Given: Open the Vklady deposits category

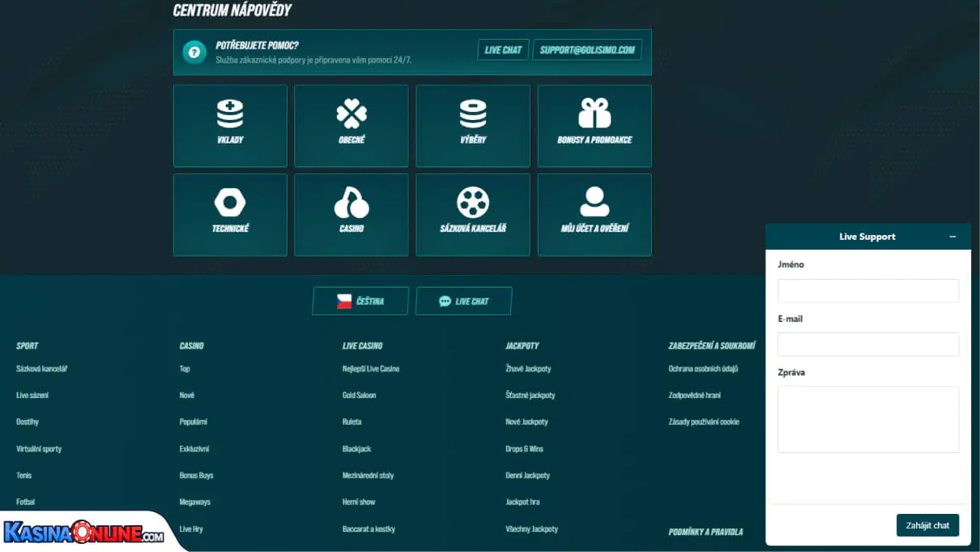Looking at the screenshot, I should [x=230, y=126].
